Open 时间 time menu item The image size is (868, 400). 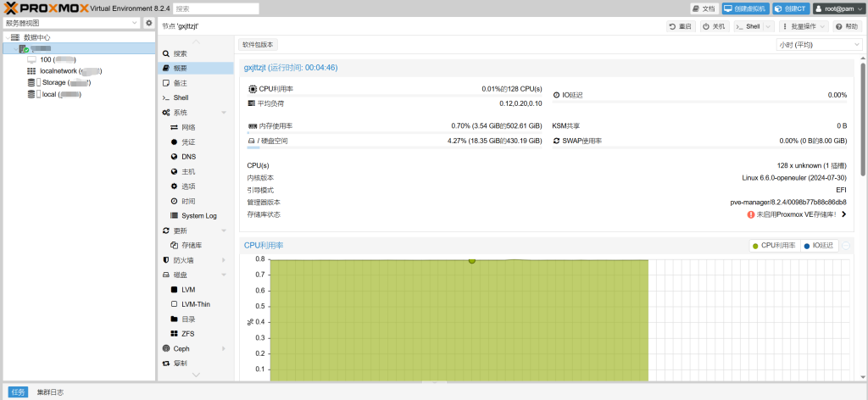(196, 201)
